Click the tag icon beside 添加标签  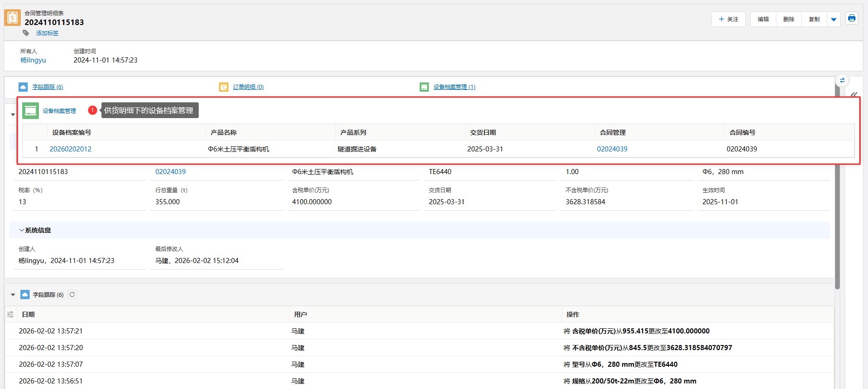[x=26, y=33]
